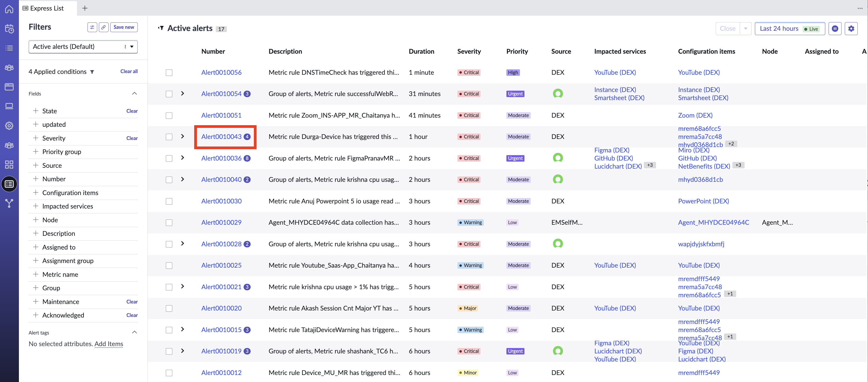Expand grouped alert Alert0010043
The image size is (868, 382).
(x=183, y=136)
